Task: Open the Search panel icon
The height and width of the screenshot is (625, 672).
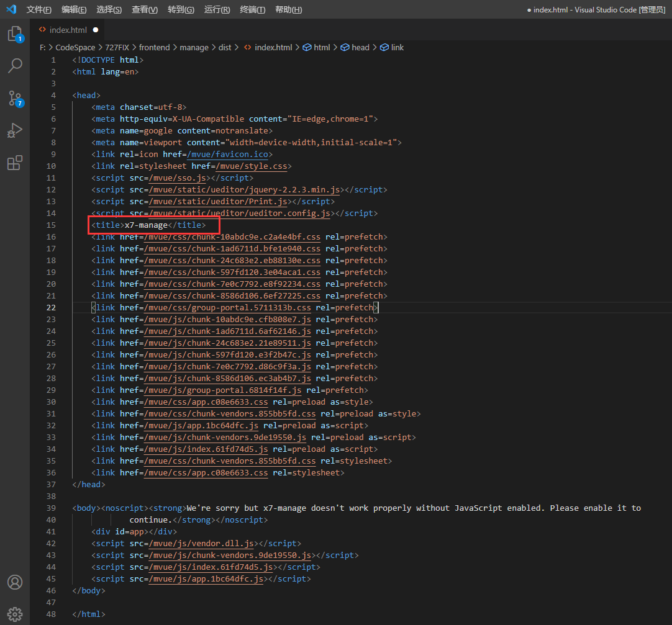Action: click(x=15, y=66)
